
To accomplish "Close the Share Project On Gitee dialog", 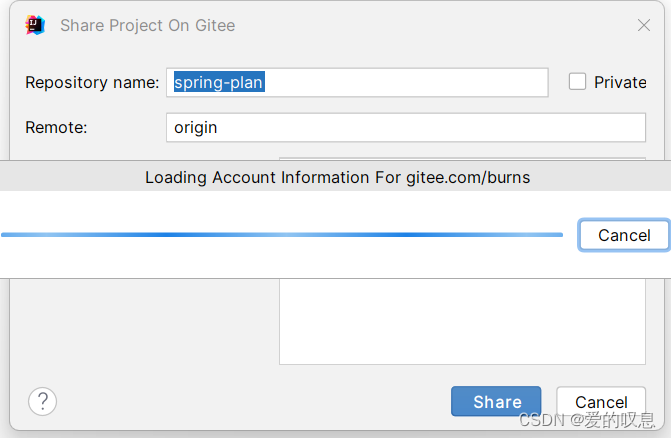I will pos(643,25).
